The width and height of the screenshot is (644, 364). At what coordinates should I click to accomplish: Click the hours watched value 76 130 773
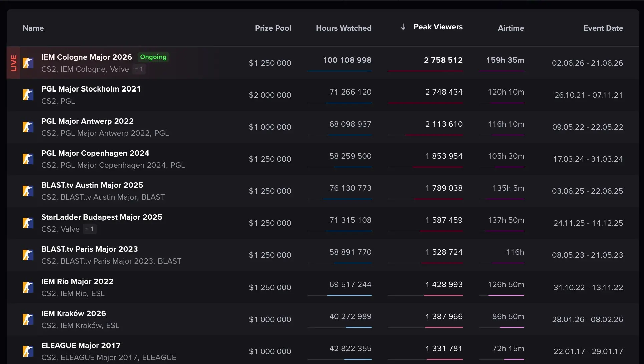click(350, 188)
